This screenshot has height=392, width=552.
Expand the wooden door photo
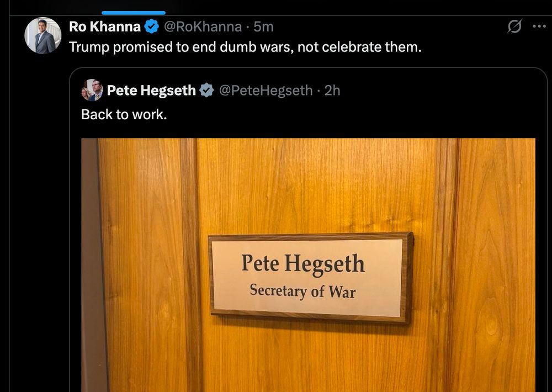tap(308, 265)
